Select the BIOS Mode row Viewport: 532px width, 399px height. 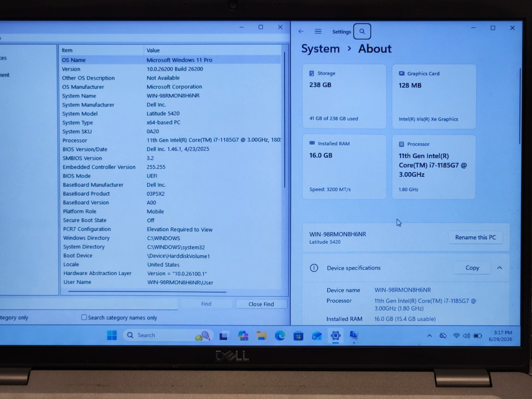(x=171, y=176)
